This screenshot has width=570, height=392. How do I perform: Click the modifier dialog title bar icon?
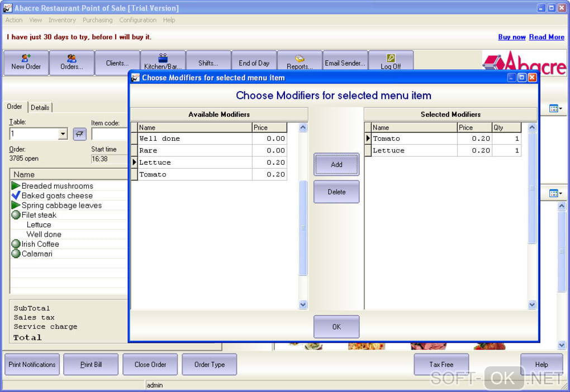pyautogui.click(x=136, y=78)
